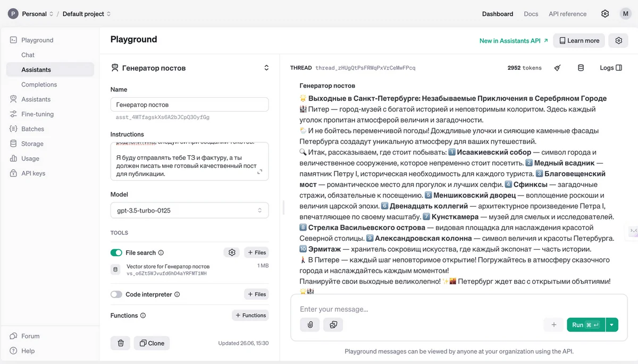638x364 pixels.
Task: Expand the Instructions field editor
Action: tap(259, 172)
